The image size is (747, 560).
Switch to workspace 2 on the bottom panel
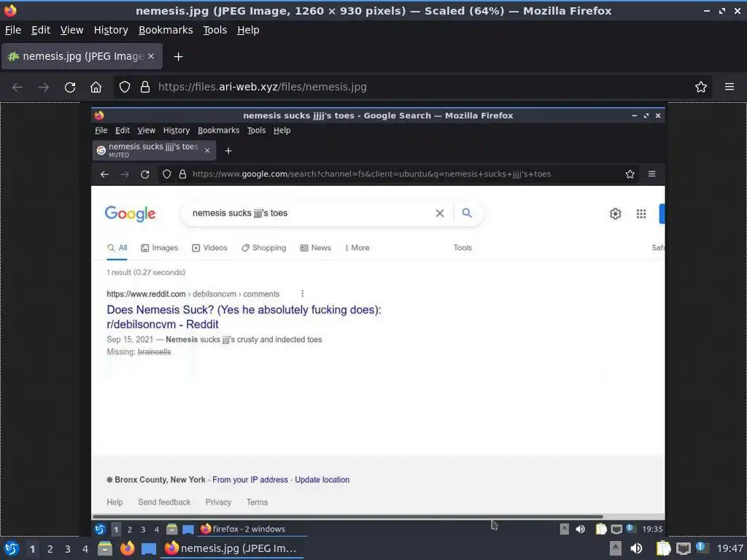pyautogui.click(x=50, y=549)
